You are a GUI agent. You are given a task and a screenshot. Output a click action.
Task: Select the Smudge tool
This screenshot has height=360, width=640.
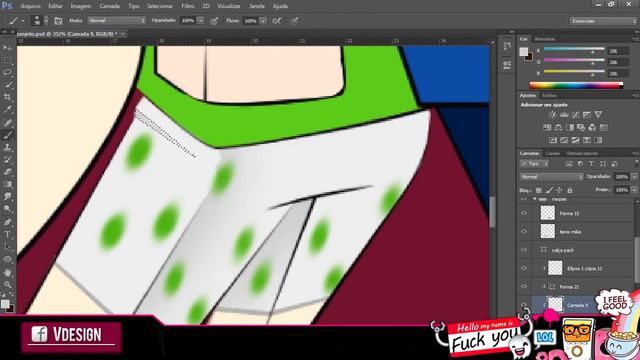point(7,197)
